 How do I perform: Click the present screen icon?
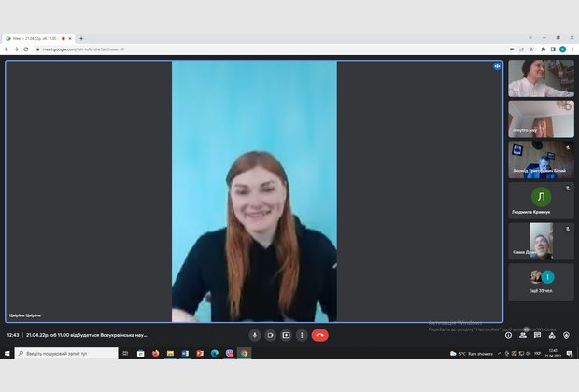286,335
